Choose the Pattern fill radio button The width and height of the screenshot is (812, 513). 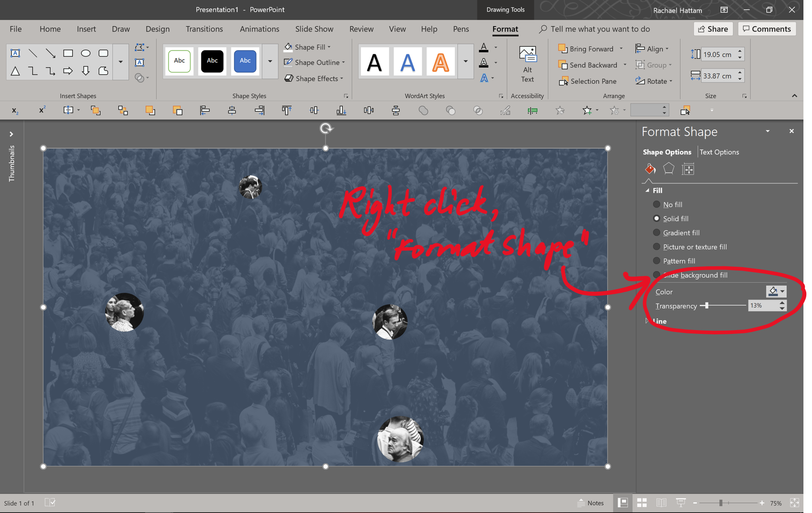coord(656,261)
